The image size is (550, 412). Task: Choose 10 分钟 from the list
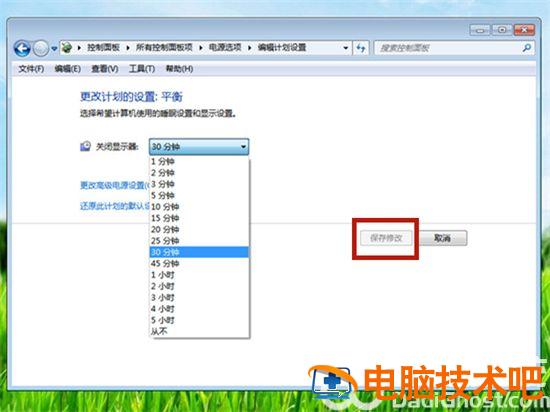click(199, 207)
